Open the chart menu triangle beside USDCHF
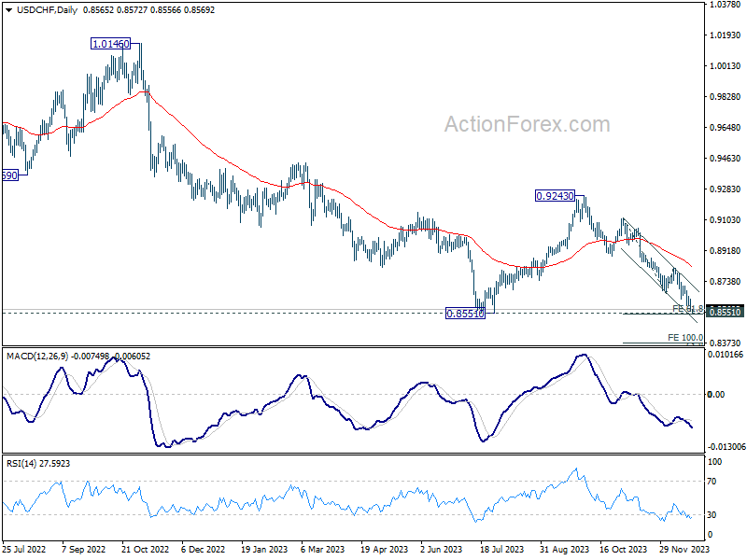Screen dimensions: 747x560 point(8,10)
